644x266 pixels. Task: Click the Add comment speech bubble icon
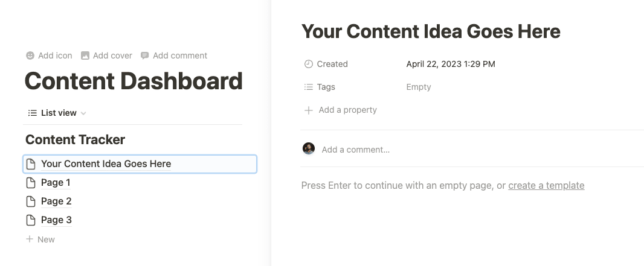[x=144, y=55]
